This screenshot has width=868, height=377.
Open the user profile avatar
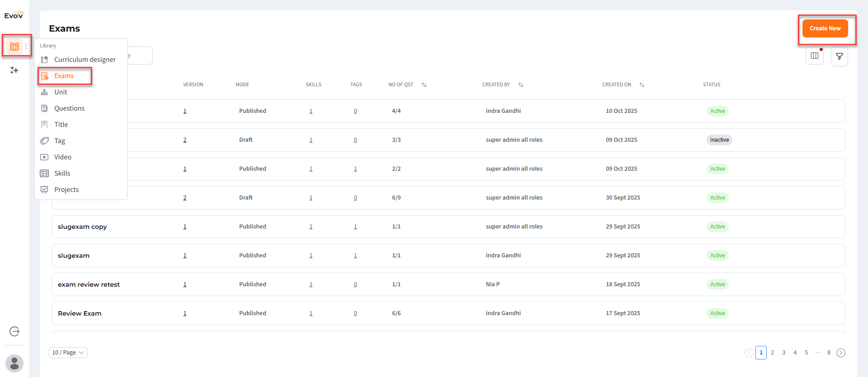(x=14, y=363)
